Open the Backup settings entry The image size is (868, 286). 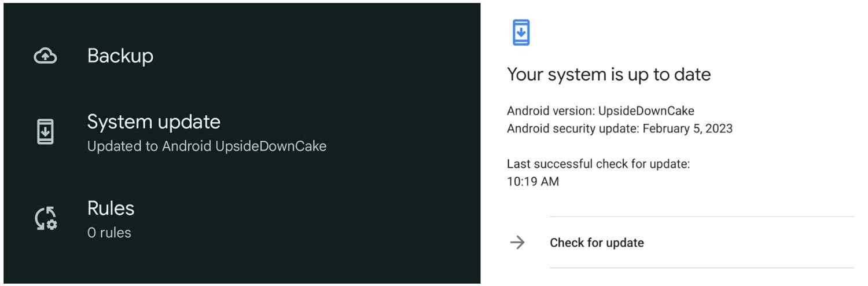pyautogui.click(x=120, y=56)
